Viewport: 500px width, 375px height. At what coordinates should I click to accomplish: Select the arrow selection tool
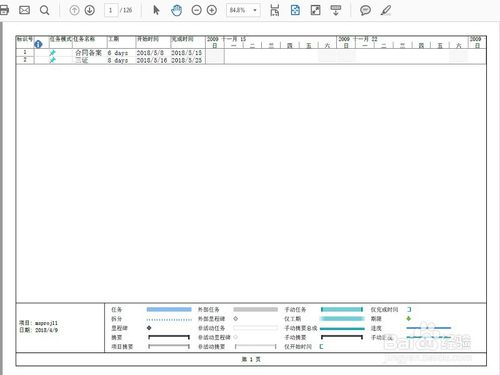coord(156,10)
